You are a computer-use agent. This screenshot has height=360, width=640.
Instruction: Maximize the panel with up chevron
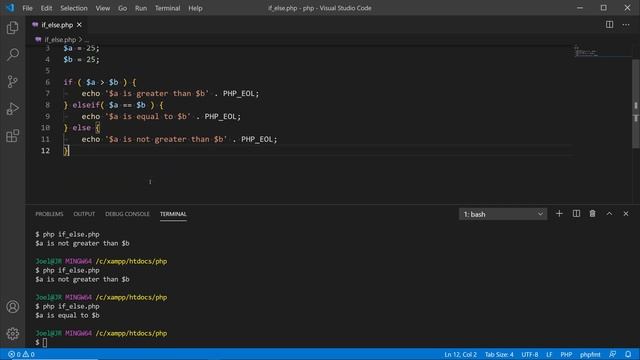coord(609,213)
